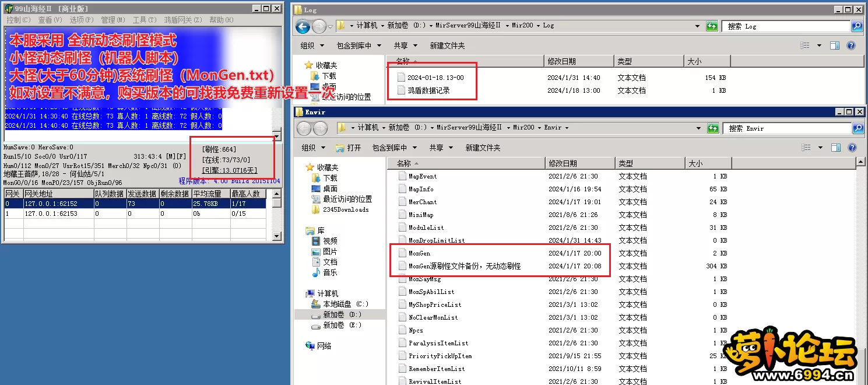Click the search magnifier in Envir window
Image resolution: width=868 pixels, height=385 pixels.
[857, 128]
